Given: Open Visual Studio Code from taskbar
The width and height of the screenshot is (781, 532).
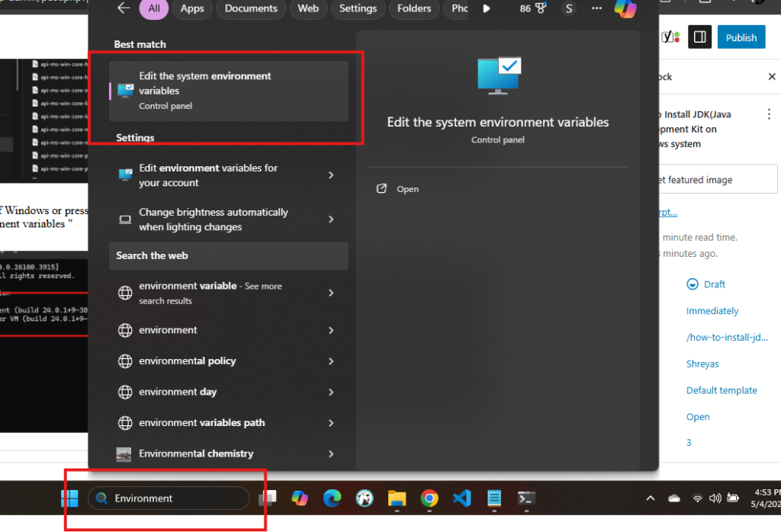Looking at the screenshot, I should click(461, 498).
